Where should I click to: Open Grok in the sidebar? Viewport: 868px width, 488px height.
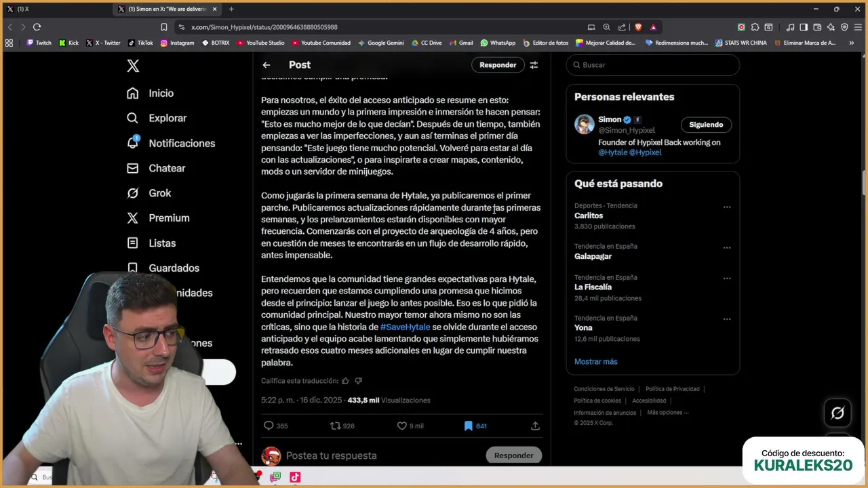pyautogui.click(x=149, y=193)
